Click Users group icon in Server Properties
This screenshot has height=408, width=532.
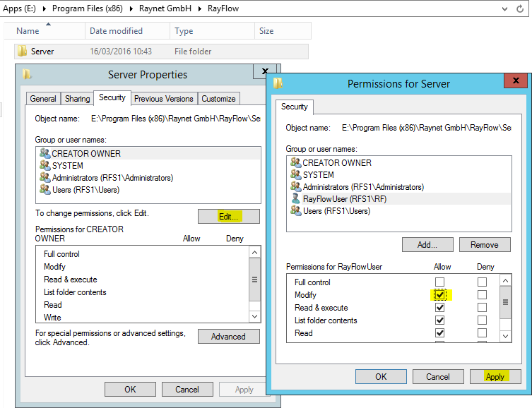[45, 189]
